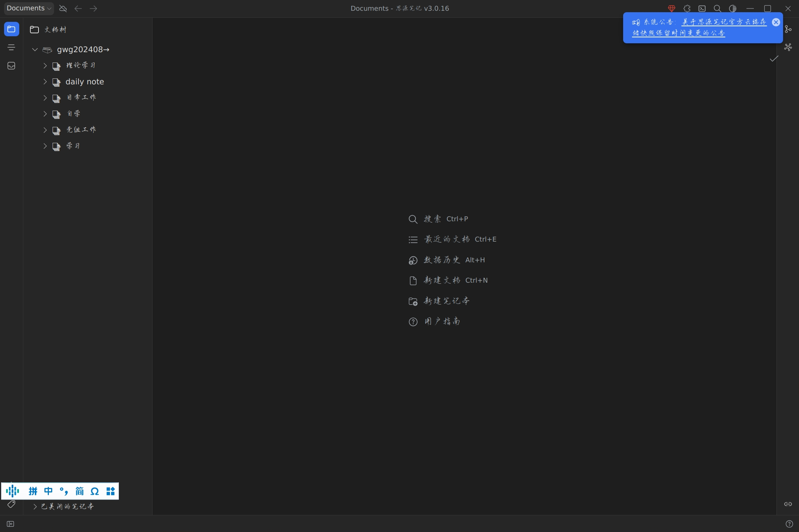The height and width of the screenshot is (532, 799).
Task: Open the Tags panel icon at bottom left
Action: coord(11,504)
